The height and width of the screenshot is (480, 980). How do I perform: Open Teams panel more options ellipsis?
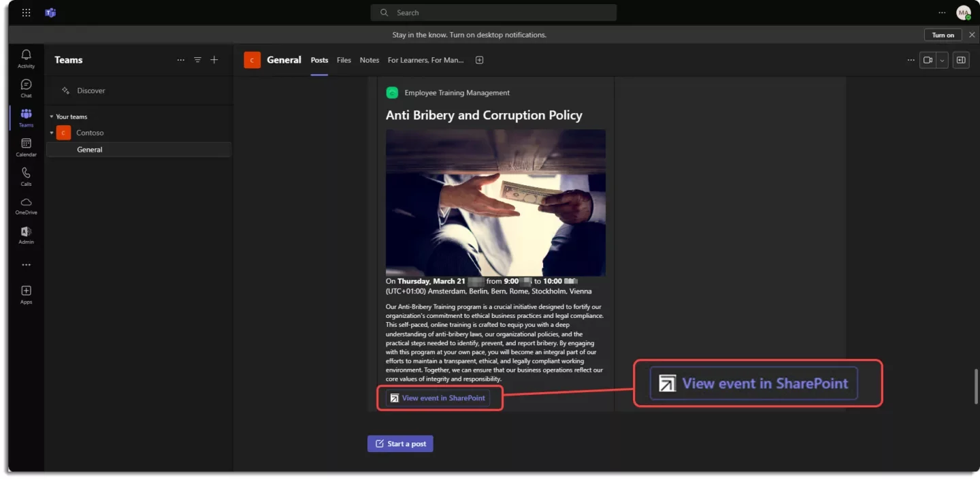pos(180,60)
